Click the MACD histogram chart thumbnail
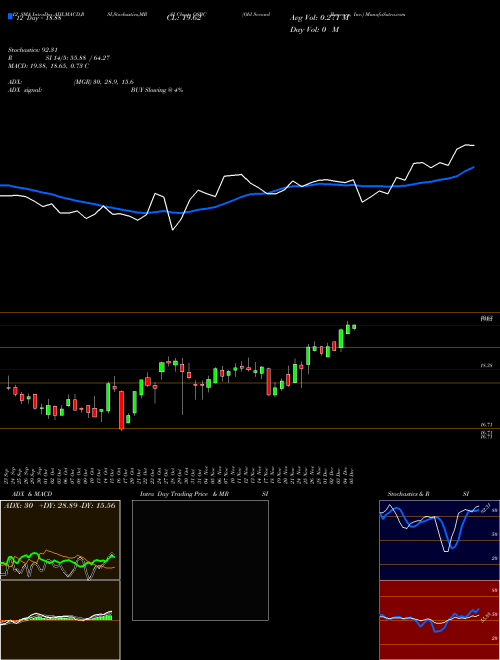The height and width of the screenshot is (660, 500). tap(60, 620)
